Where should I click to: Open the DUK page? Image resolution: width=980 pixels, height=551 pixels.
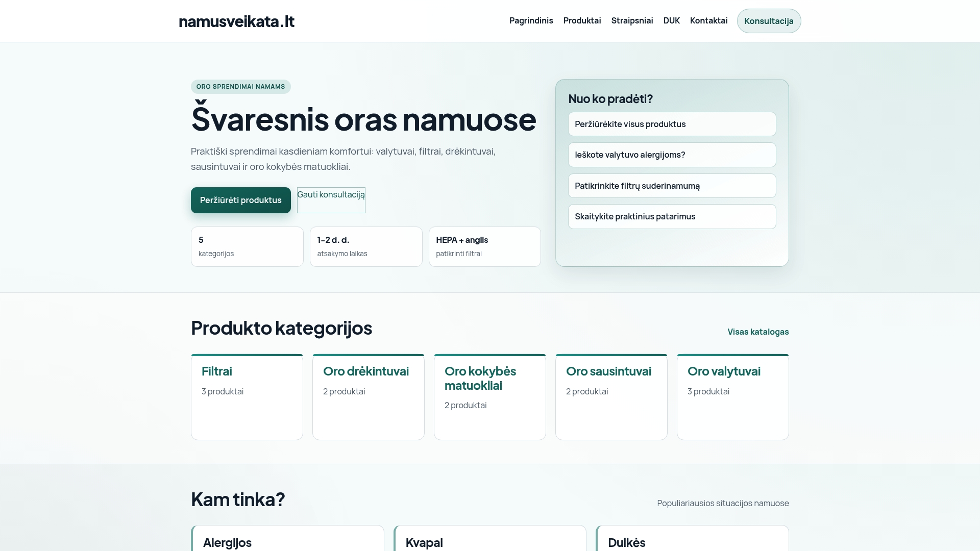(x=671, y=21)
